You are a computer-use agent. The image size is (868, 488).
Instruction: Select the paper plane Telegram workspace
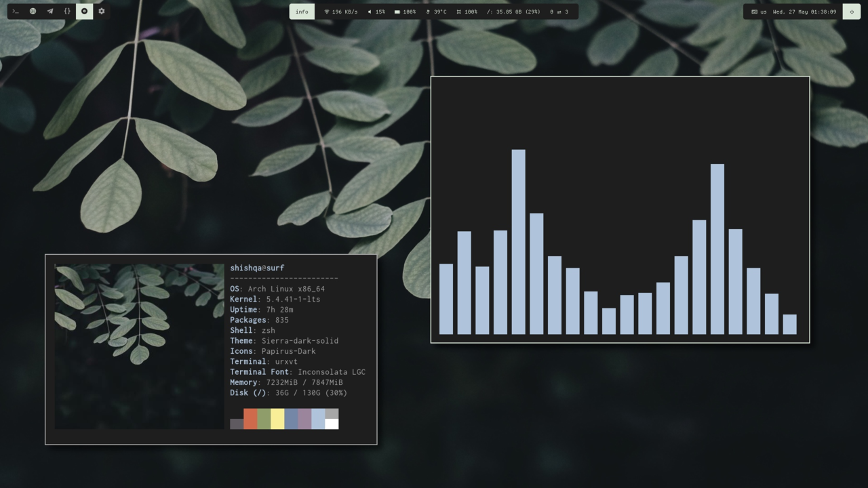click(x=50, y=12)
